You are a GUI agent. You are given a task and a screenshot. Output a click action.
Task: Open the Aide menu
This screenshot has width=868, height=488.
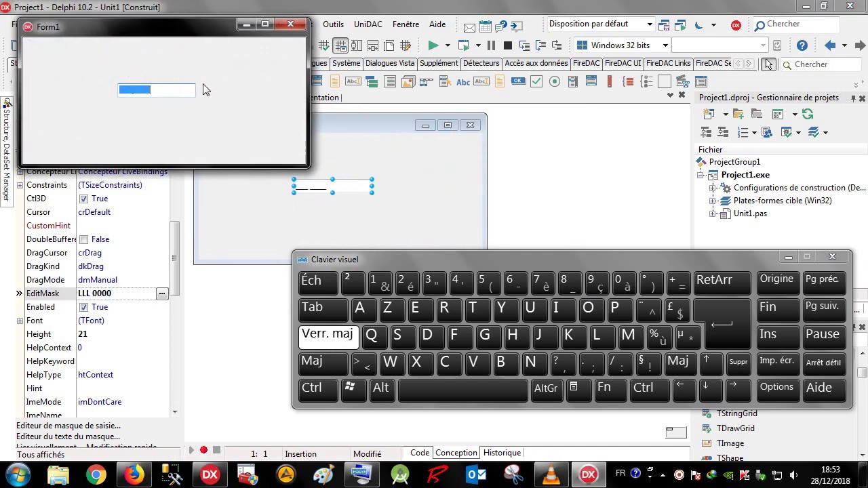[x=437, y=24]
